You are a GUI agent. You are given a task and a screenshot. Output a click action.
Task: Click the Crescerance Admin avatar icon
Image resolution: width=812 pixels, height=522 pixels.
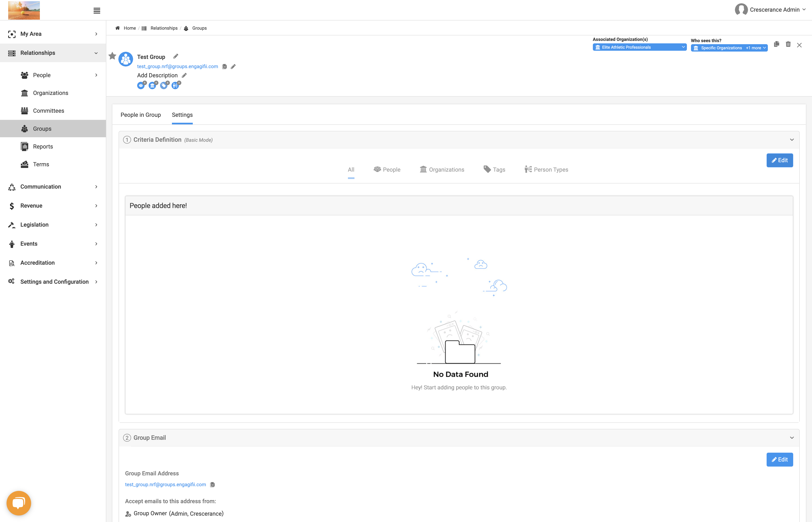pyautogui.click(x=741, y=9)
